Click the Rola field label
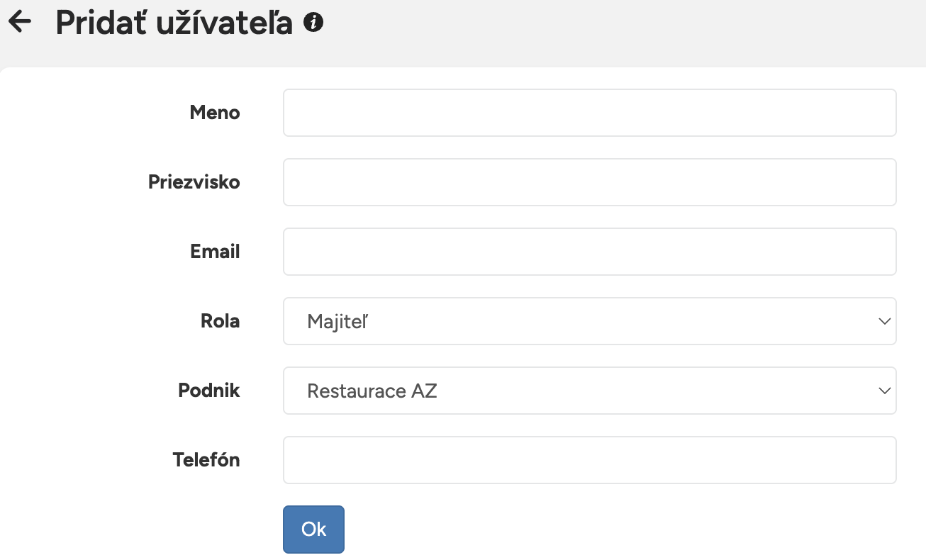Screen dimensions: 926x560 click(221, 321)
